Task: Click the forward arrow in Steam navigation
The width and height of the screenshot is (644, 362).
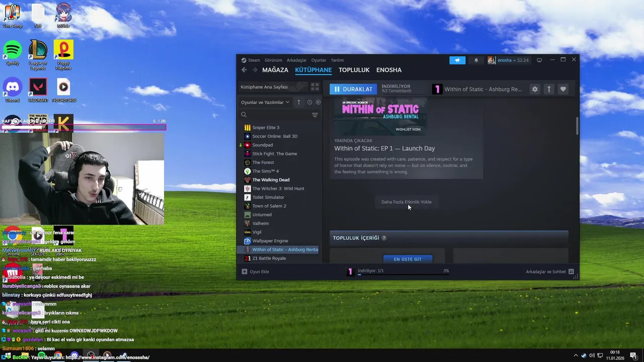Action: (x=255, y=70)
